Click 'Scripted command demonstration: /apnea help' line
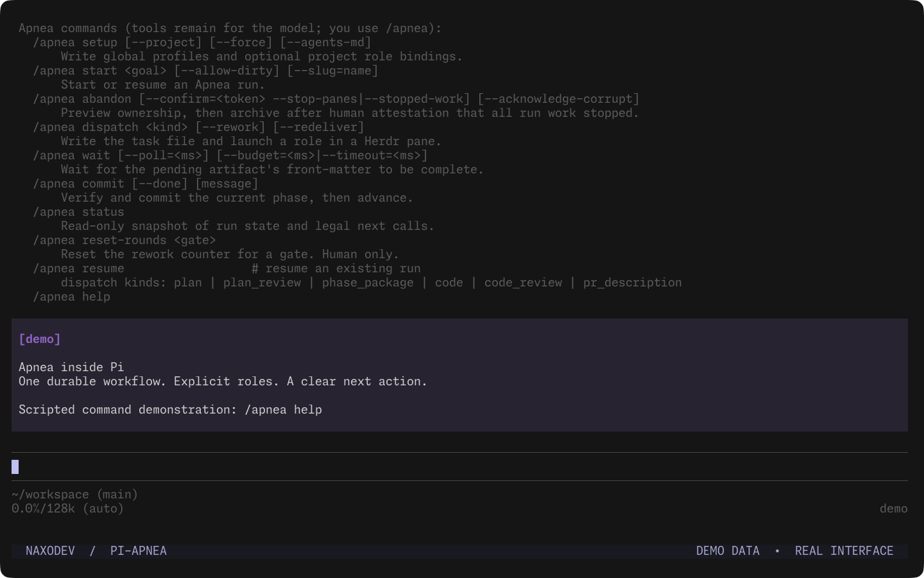This screenshot has height=578, width=924. [170, 410]
